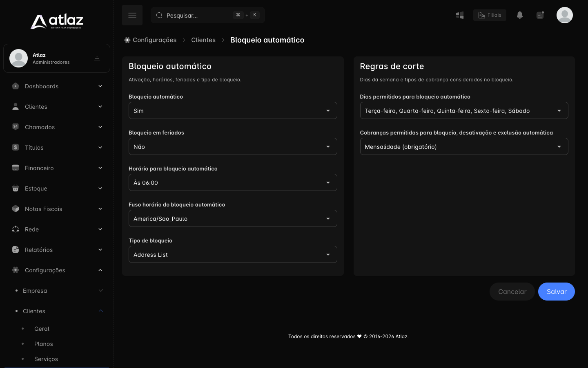Image resolution: width=588 pixels, height=368 pixels.
Task: Click the Relatórios document icon
Action: (16, 249)
